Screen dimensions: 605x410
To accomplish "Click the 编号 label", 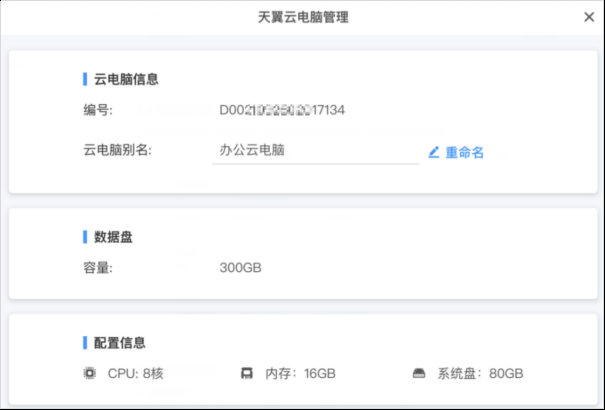I will pyautogui.click(x=98, y=110).
